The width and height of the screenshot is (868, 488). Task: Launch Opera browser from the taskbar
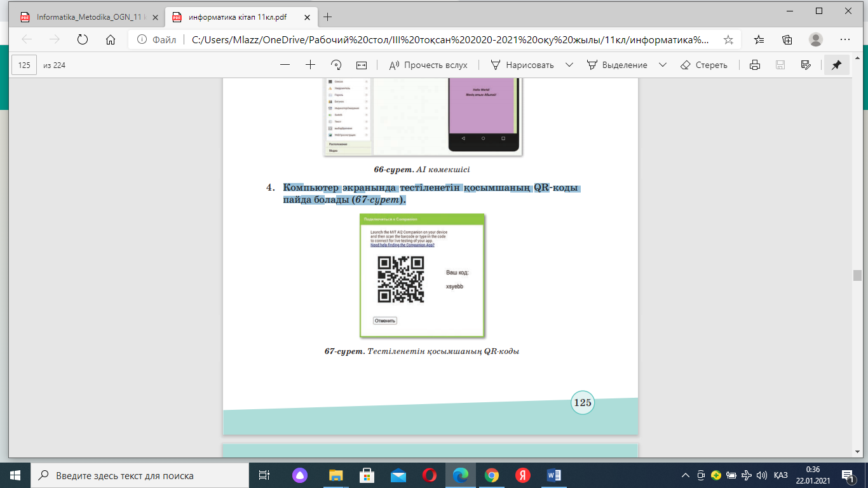click(429, 475)
